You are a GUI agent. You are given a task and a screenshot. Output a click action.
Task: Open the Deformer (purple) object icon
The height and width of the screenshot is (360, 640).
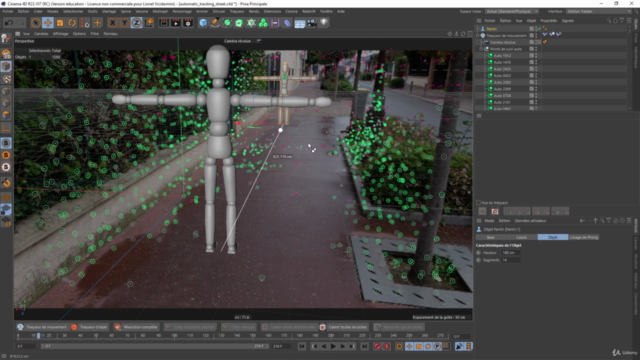coord(287,23)
